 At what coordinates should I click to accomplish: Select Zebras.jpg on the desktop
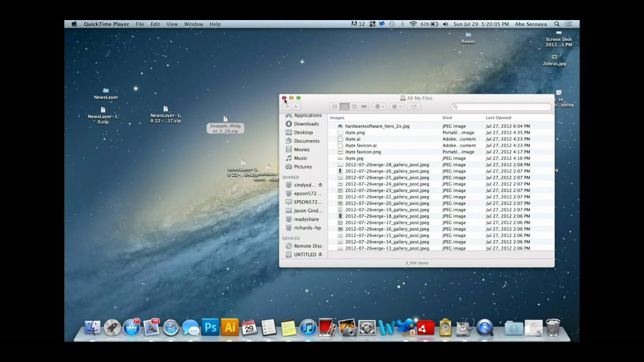(x=554, y=60)
